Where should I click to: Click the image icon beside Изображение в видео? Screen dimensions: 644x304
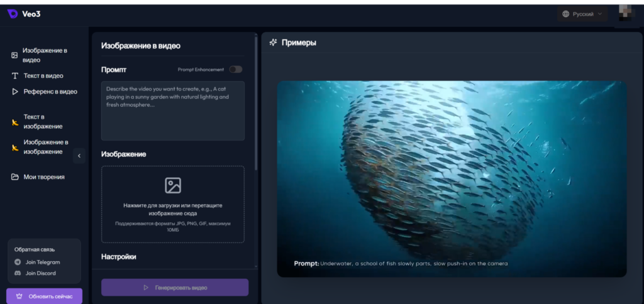point(14,55)
